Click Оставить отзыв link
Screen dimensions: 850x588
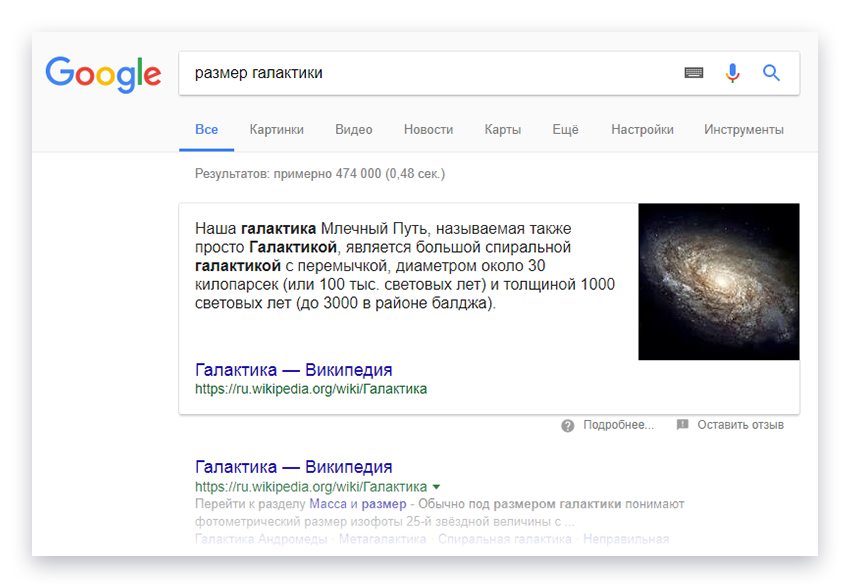[740, 425]
